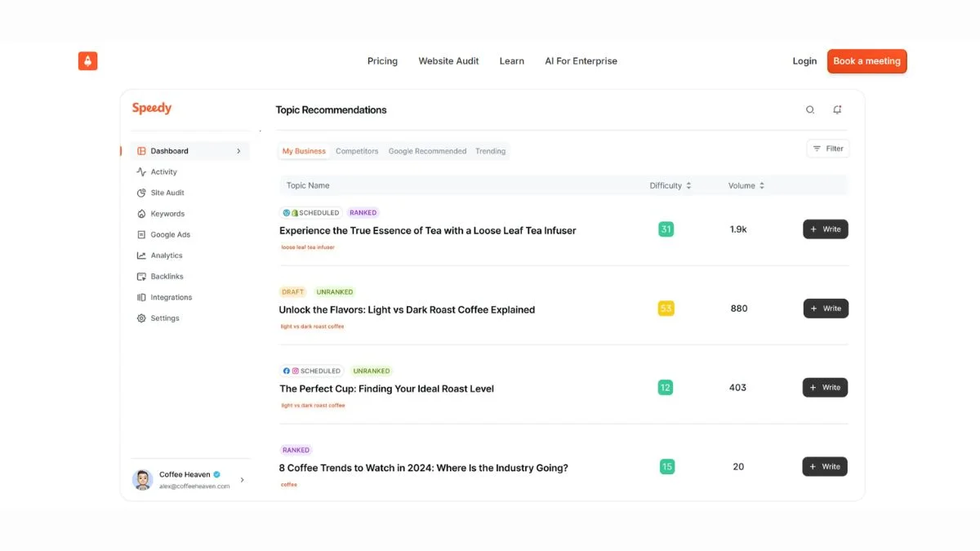Viewport: 980px width, 551px height.
Task: Click the Shopify icon on Loose Leaf Tea row
Action: [x=295, y=213]
